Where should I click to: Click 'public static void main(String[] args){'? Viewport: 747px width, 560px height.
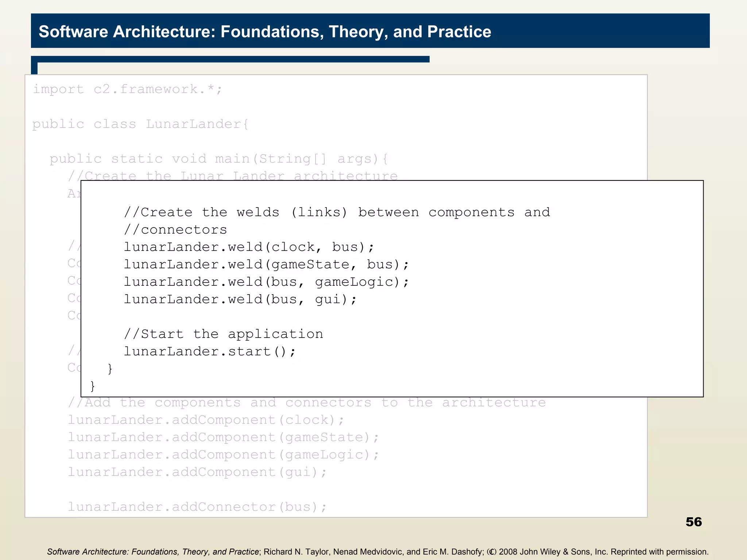coord(219,159)
